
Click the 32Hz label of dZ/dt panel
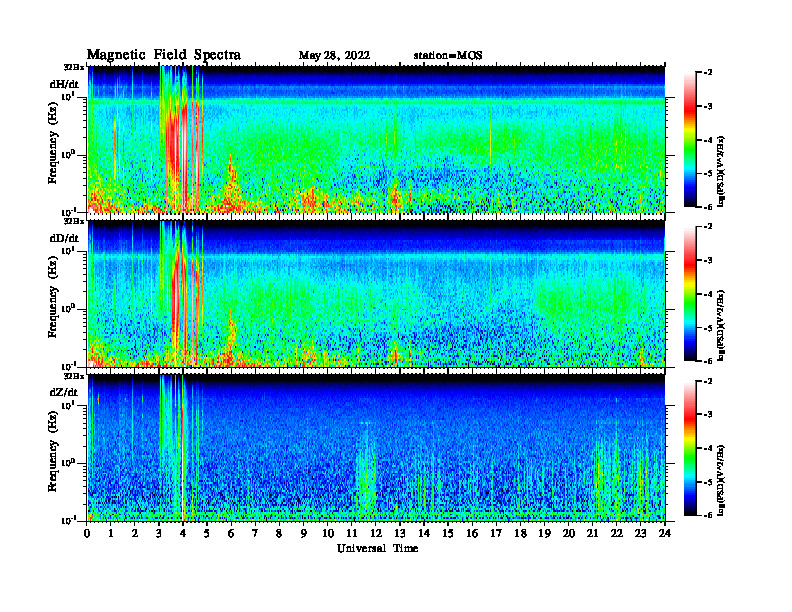click(74, 376)
